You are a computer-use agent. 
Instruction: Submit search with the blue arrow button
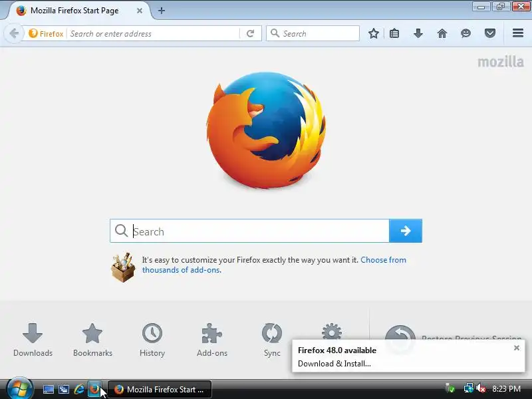pyautogui.click(x=406, y=231)
